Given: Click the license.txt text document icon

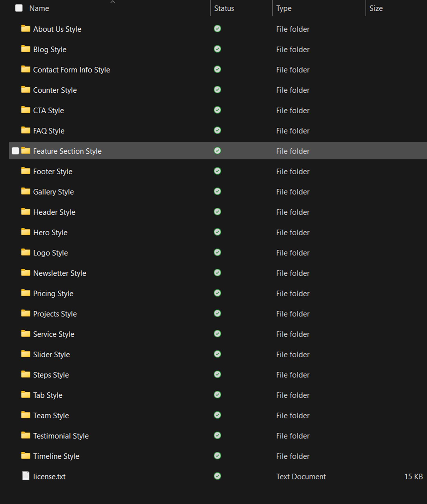Looking at the screenshot, I should click(x=26, y=476).
